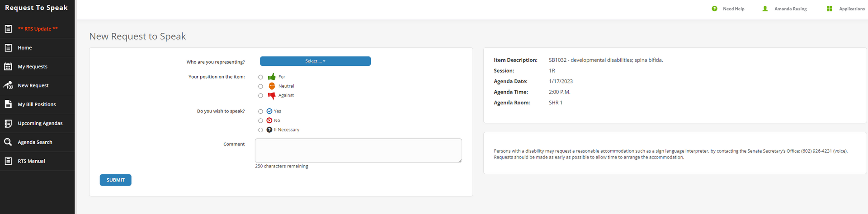Choose If Necessary speaking option

260,130
